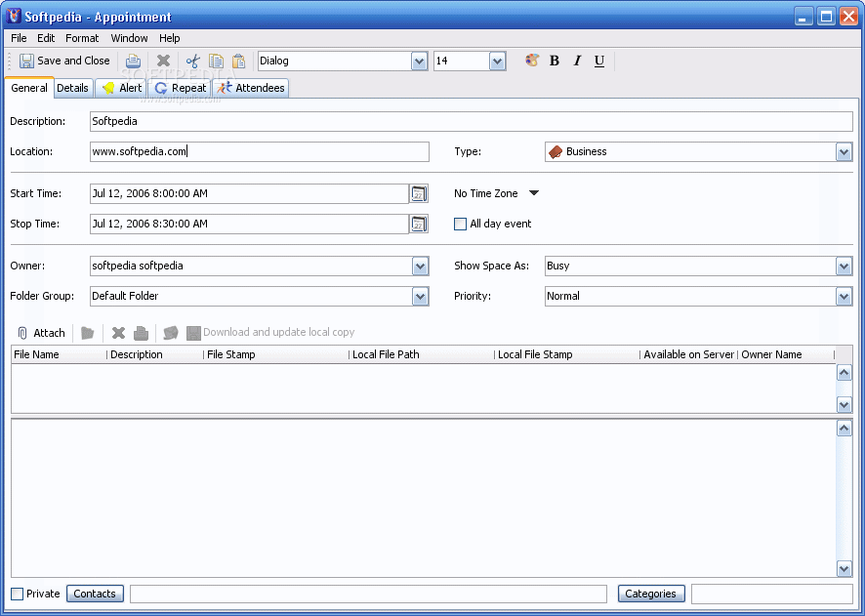The image size is (865, 616).
Task: Click notes area scroll down arrow
Action: (844, 568)
